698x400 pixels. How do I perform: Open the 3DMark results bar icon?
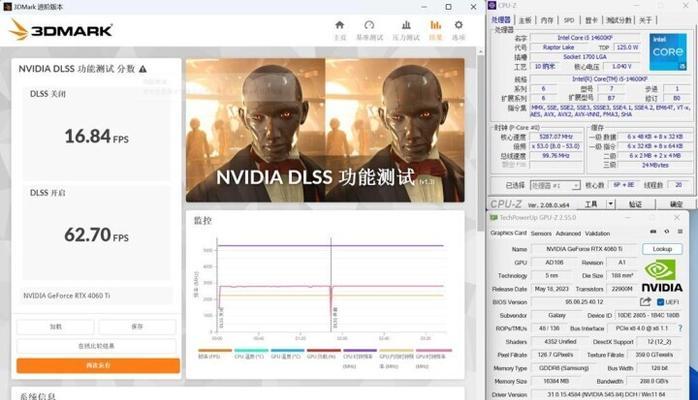click(x=435, y=25)
